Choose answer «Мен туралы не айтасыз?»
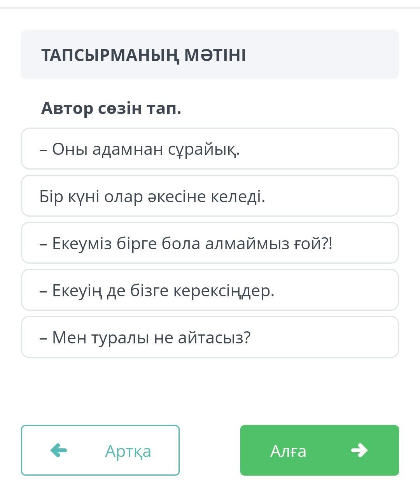Viewport: 420px width, 504px height. [x=210, y=337]
